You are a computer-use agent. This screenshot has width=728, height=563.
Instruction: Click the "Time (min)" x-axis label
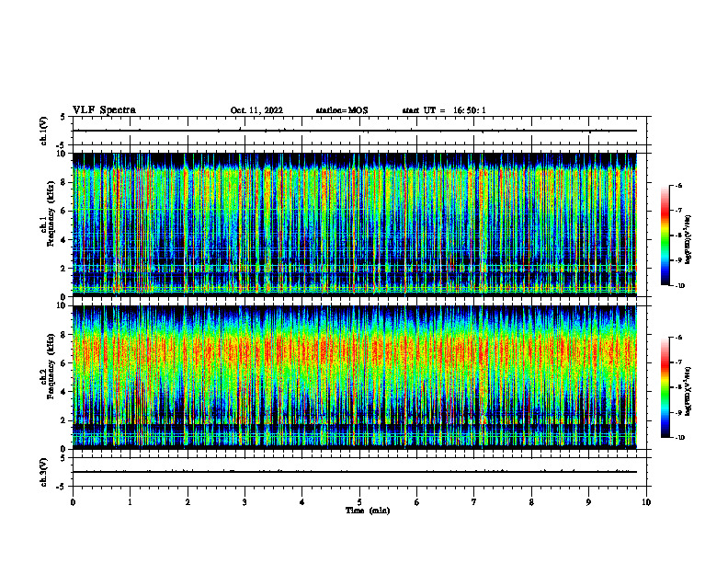pyautogui.click(x=368, y=511)
